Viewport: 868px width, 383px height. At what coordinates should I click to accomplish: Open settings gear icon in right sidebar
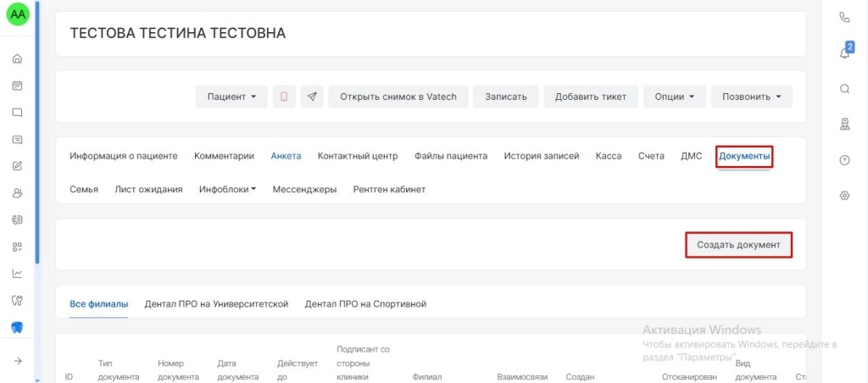844,196
